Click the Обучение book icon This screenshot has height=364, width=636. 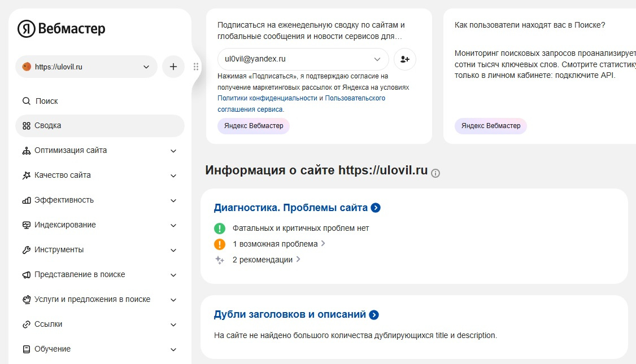pyautogui.click(x=27, y=349)
